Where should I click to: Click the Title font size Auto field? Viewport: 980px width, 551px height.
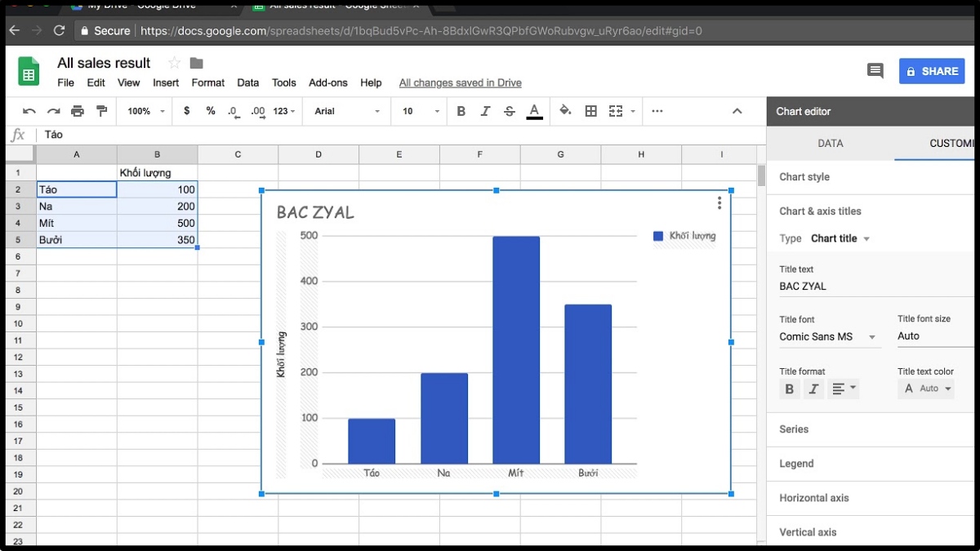[x=936, y=336]
